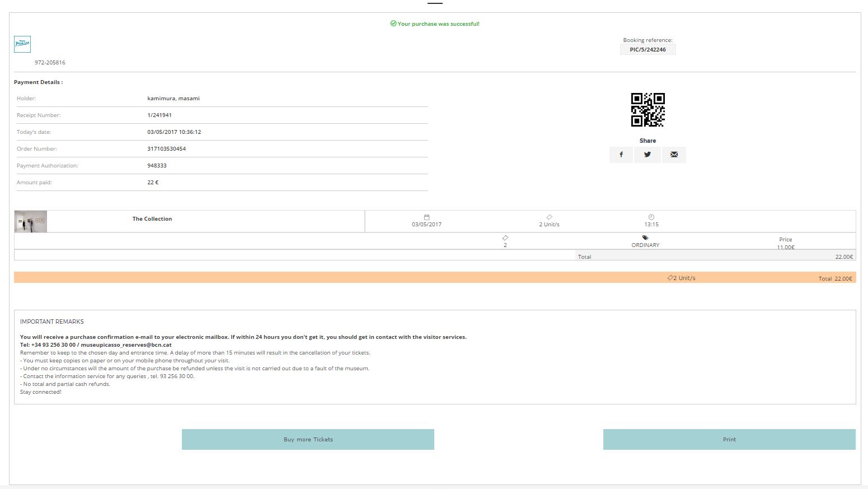Click the Buy more Tickets button
Viewport: 868px width, 489px height.
point(308,440)
